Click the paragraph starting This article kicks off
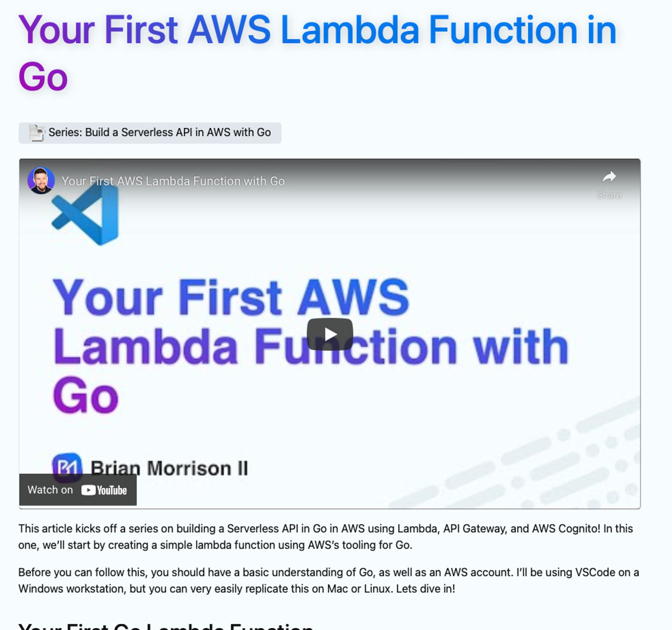The width and height of the screenshot is (672, 630). tap(326, 537)
